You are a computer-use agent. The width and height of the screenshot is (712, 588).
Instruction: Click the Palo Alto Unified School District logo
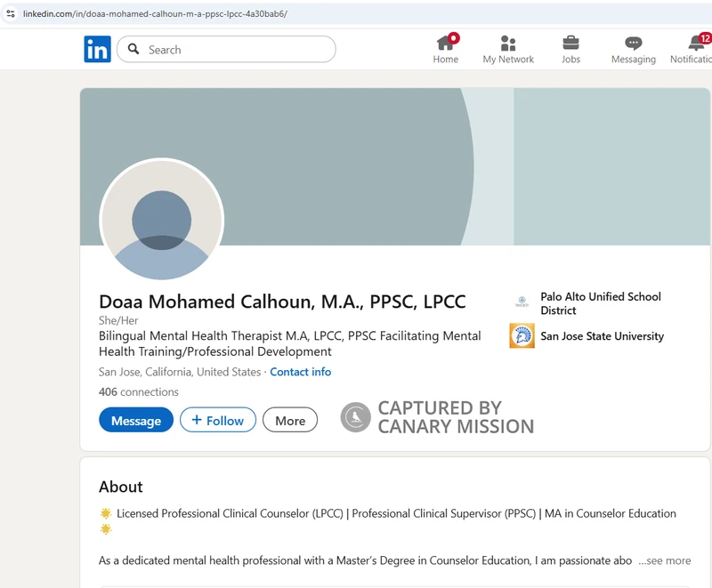tap(522, 302)
